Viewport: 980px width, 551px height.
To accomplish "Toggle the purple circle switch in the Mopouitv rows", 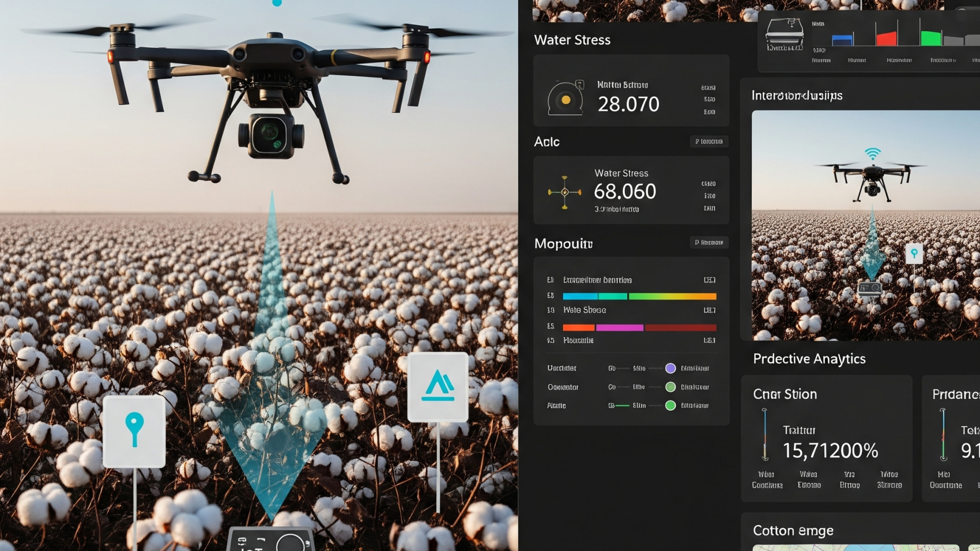I will coord(670,368).
